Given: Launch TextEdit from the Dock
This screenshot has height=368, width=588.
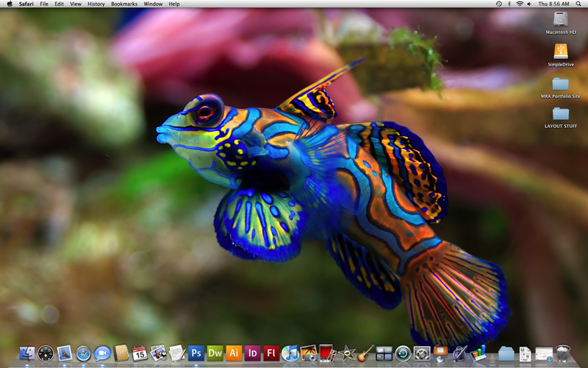Looking at the screenshot, I should pyautogui.click(x=177, y=353).
